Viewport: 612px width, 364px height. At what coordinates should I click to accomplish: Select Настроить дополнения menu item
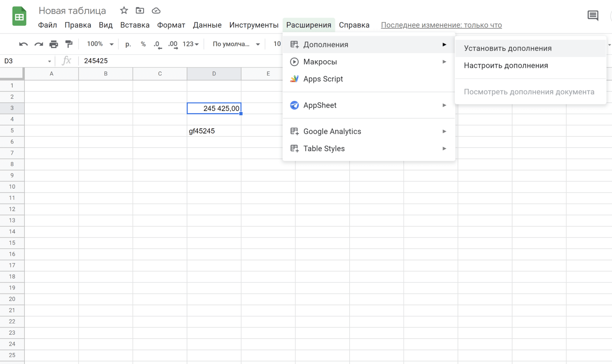pos(506,65)
